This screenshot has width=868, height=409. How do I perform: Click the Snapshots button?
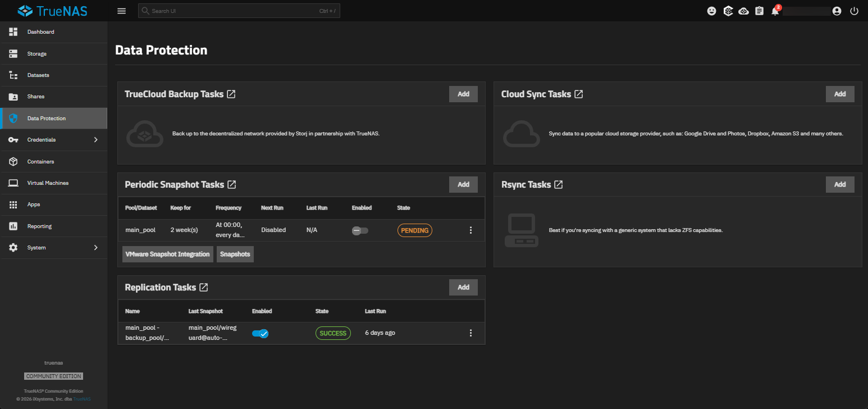(235, 254)
